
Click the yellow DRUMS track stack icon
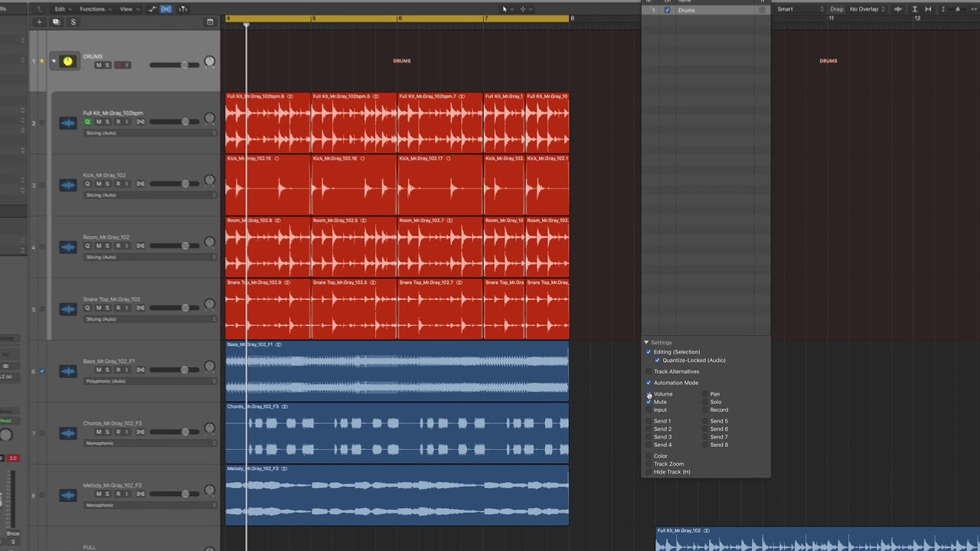[67, 61]
